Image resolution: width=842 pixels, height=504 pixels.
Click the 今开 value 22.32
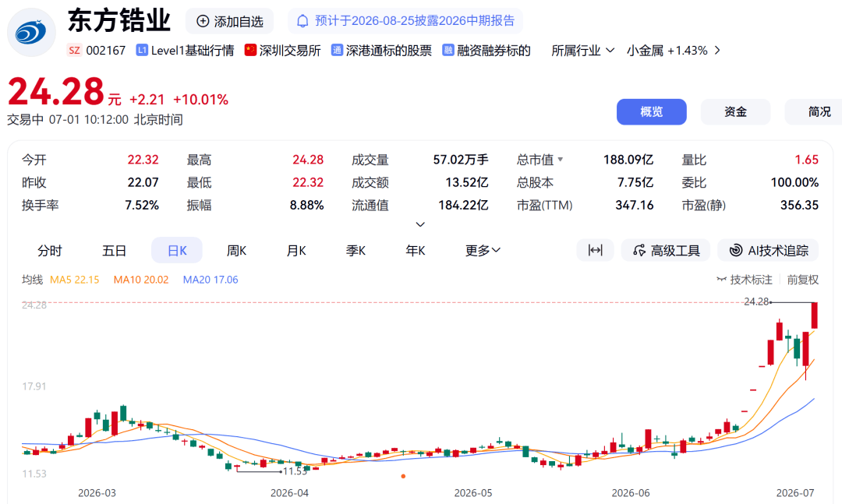(143, 160)
